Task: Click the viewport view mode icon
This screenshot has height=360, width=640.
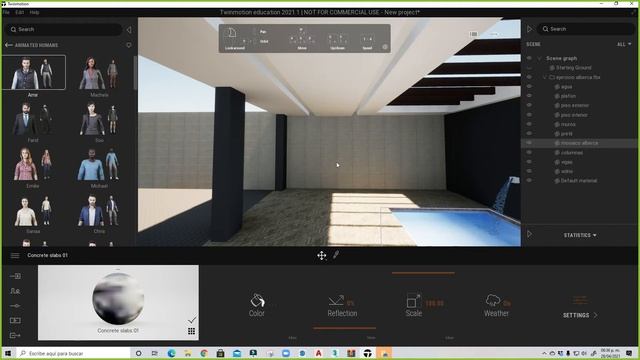Action: coord(473,34)
